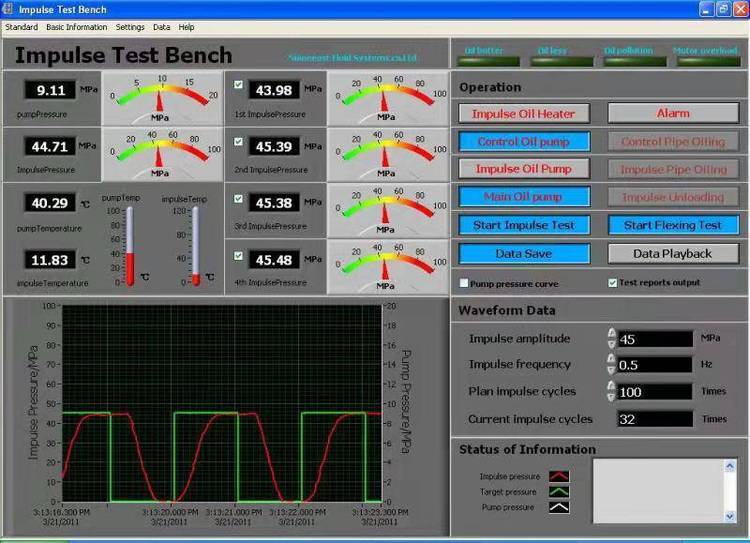The height and width of the screenshot is (543, 750).
Task: Decrease Impulse frequency with down arrow
Action: (611, 371)
